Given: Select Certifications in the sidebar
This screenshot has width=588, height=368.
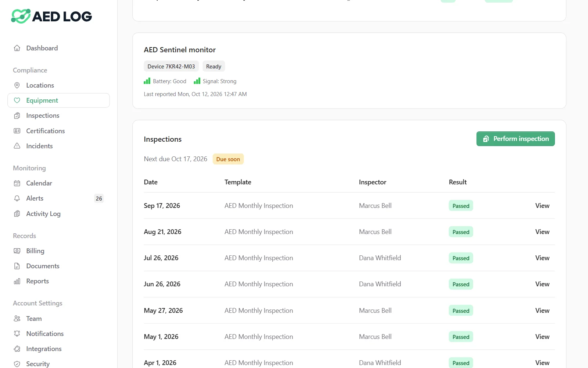Looking at the screenshot, I should 58,131.
